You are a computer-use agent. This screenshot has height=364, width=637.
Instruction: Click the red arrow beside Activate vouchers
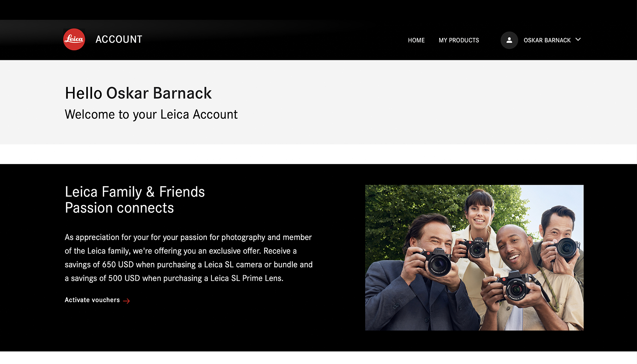(126, 301)
